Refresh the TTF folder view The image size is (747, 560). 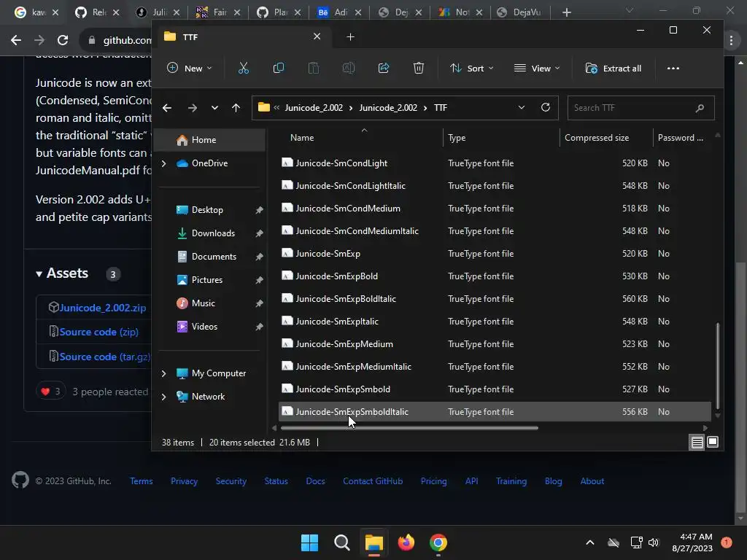(546, 107)
